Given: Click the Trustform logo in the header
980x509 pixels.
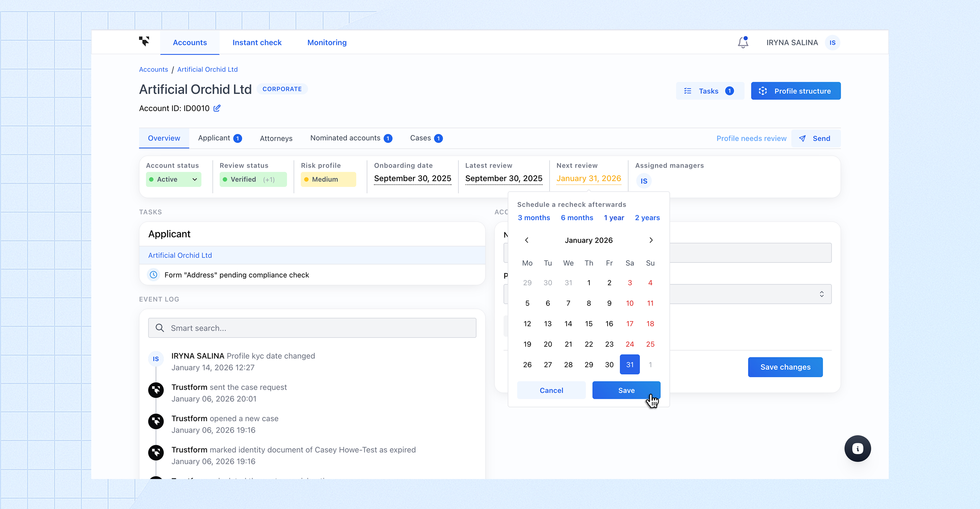Looking at the screenshot, I should tap(144, 41).
